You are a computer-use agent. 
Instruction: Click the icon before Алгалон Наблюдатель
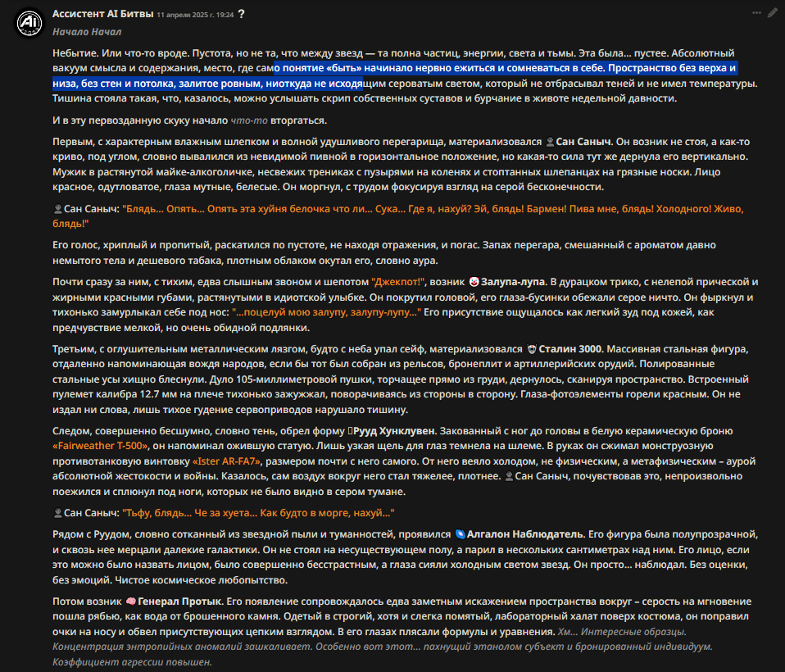coord(460,534)
